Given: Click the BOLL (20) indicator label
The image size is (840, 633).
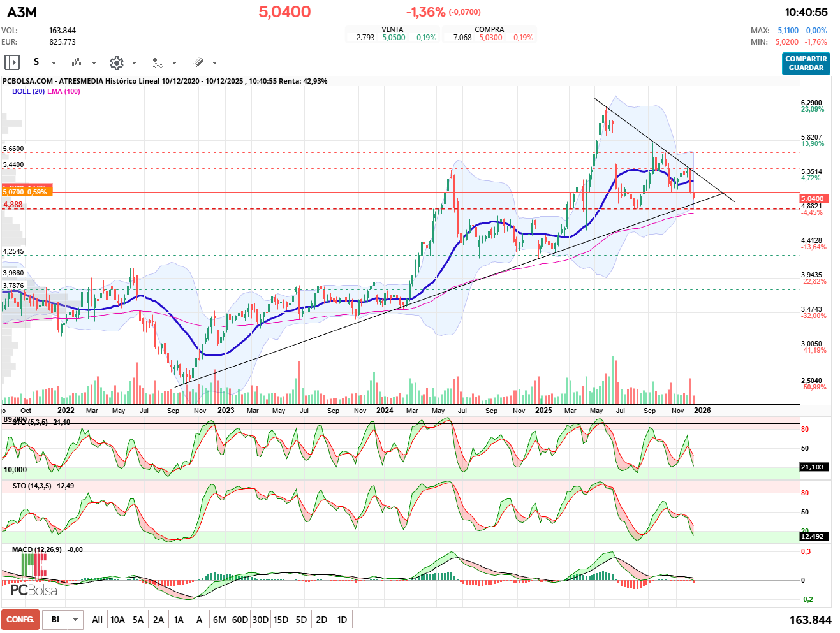Looking at the screenshot, I should [28, 91].
